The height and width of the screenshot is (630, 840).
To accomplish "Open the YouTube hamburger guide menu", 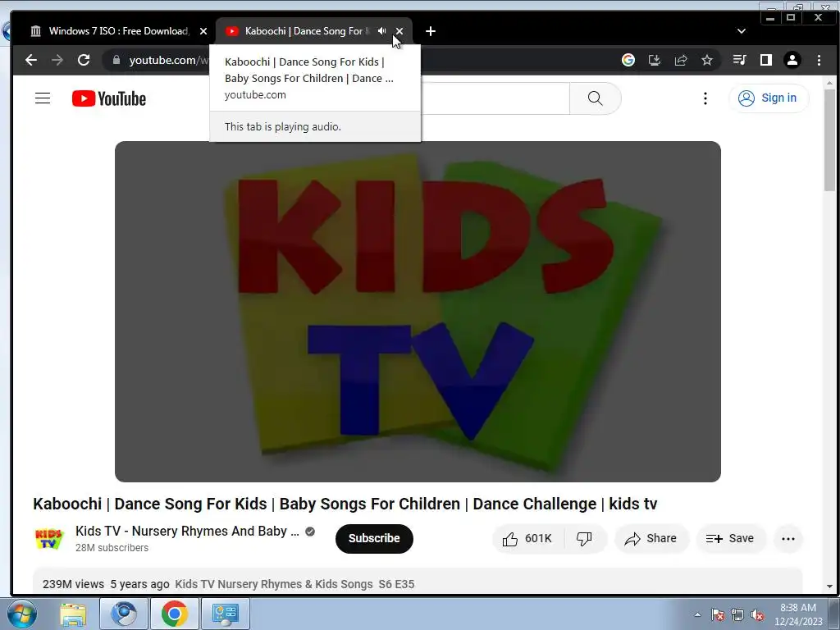I will [43, 98].
